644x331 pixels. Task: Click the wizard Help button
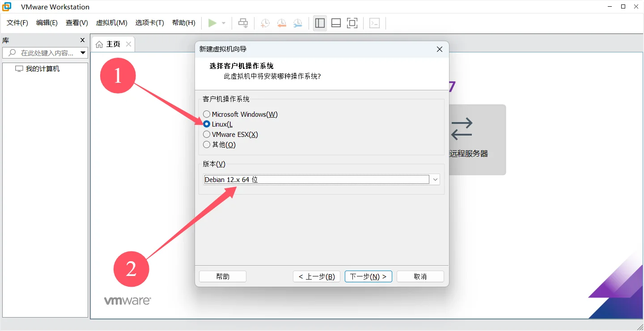tap(223, 276)
